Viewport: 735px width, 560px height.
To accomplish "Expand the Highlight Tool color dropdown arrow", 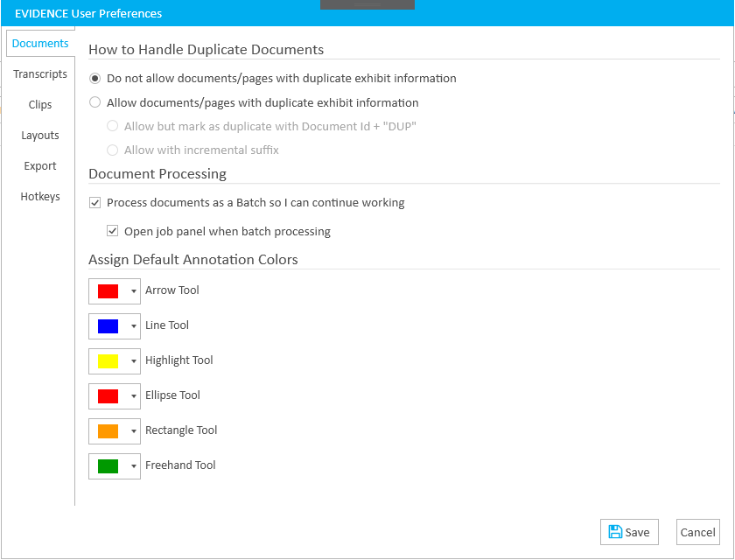I will 134,361.
